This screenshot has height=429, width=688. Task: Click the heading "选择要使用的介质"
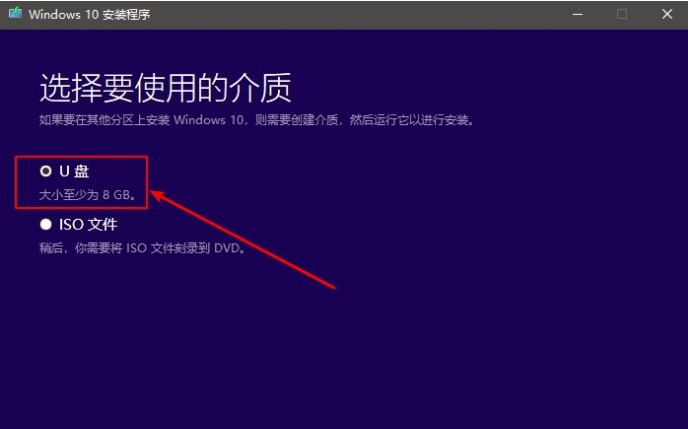[165, 88]
